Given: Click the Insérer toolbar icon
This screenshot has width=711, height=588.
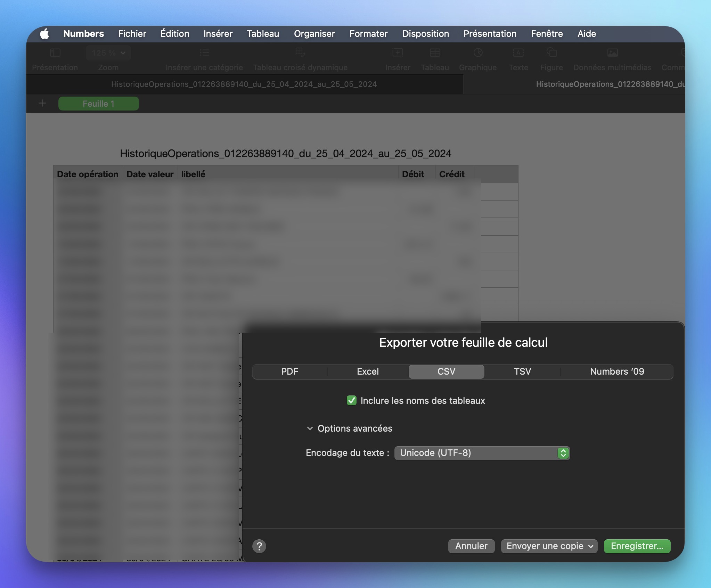Looking at the screenshot, I should point(398,53).
